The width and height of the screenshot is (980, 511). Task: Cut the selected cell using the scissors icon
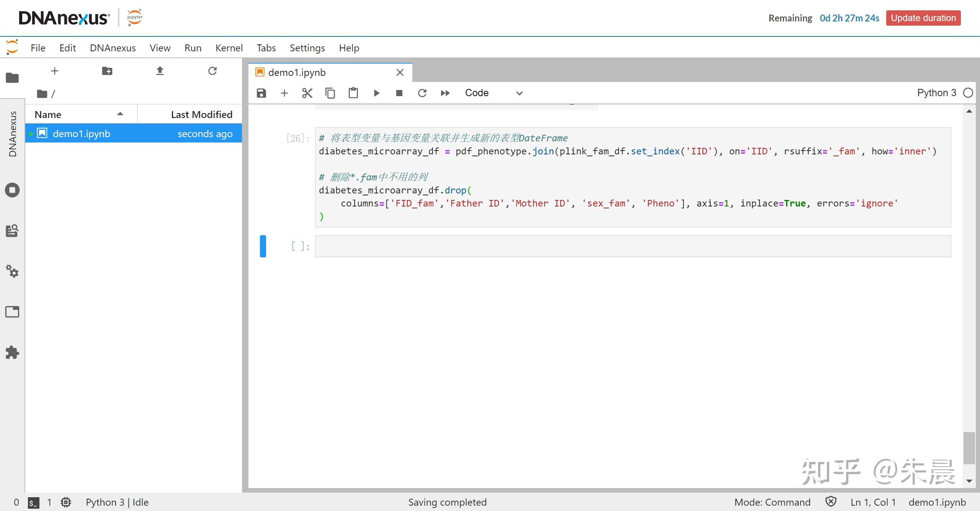(307, 93)
